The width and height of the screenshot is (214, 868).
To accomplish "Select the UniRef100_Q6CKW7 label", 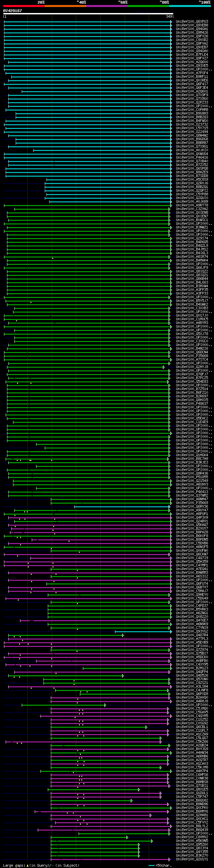I will [192, 554].
